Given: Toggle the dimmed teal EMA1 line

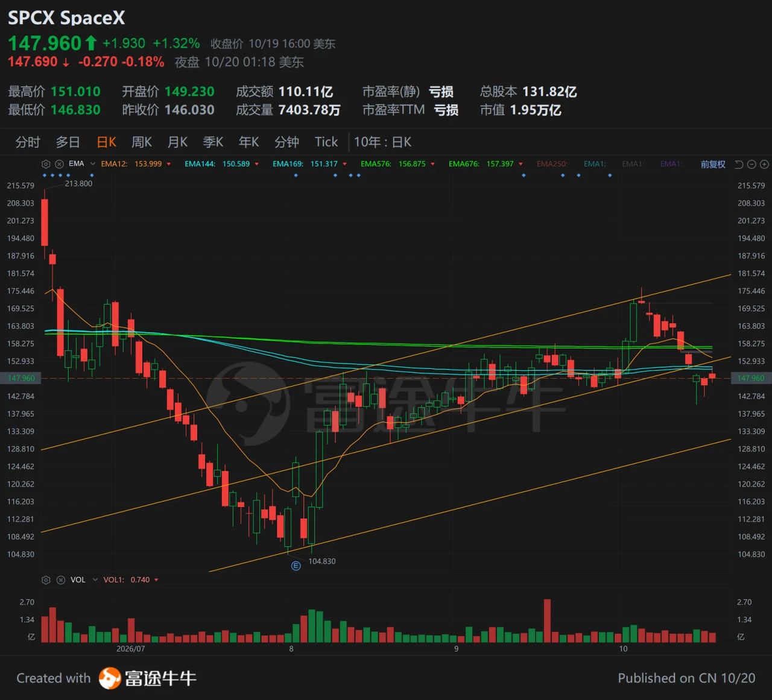Looking at the screenshot, I should pos(595,164).
